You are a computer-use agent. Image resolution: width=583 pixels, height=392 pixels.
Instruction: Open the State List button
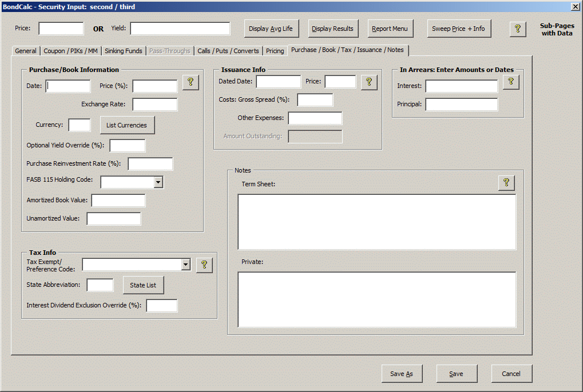[x=143, y=285]
